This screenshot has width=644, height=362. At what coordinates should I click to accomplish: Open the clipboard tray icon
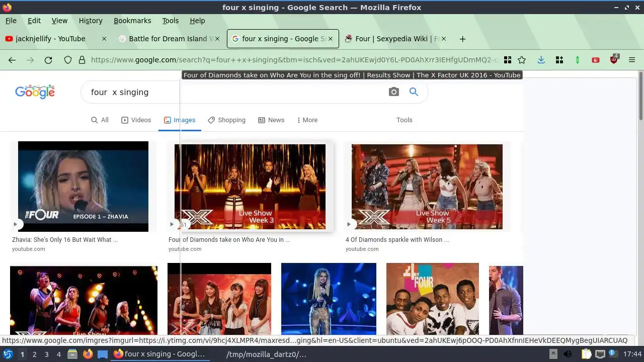[x=586, y=354]
